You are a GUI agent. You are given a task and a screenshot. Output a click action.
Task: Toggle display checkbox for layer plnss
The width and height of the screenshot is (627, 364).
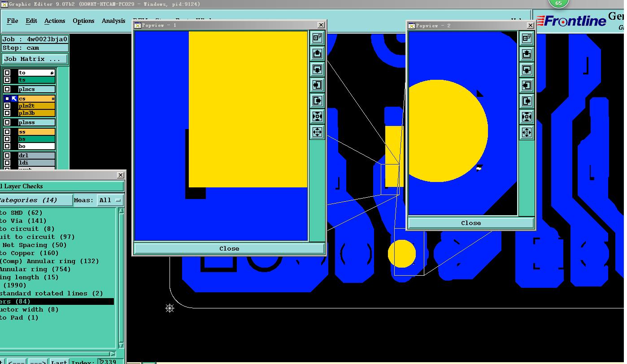coord(7,122)
